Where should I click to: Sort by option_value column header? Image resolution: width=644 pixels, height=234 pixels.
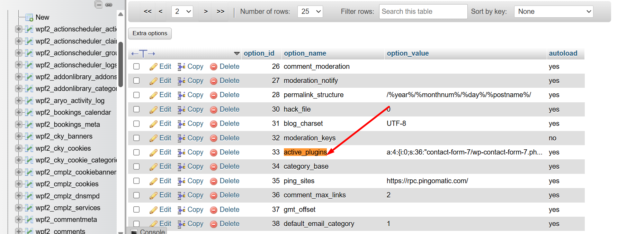(x=408, y=53)
